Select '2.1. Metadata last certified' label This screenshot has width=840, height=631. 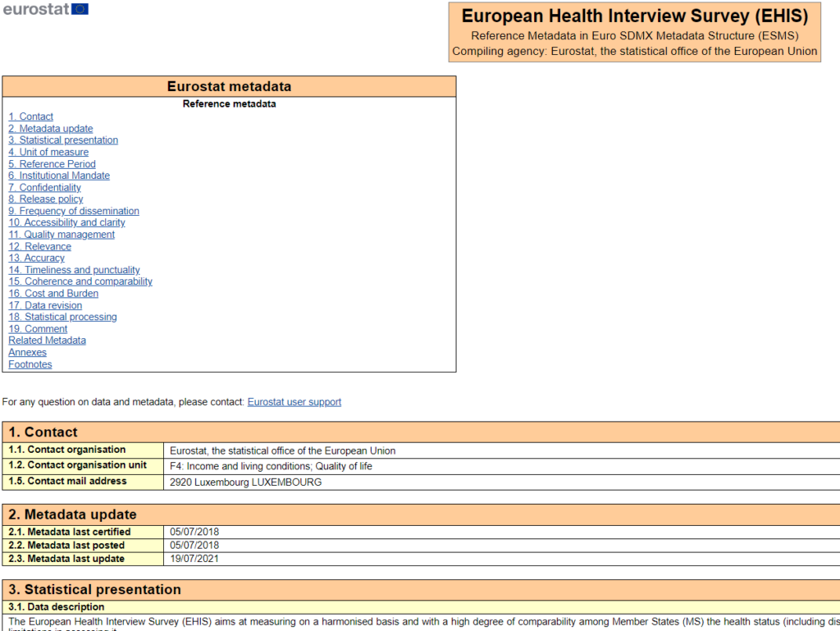[70, 532]
